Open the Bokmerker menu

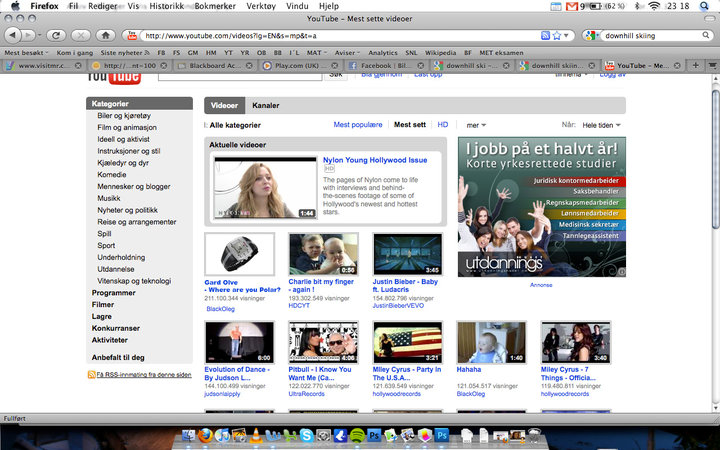pos(215,6)
